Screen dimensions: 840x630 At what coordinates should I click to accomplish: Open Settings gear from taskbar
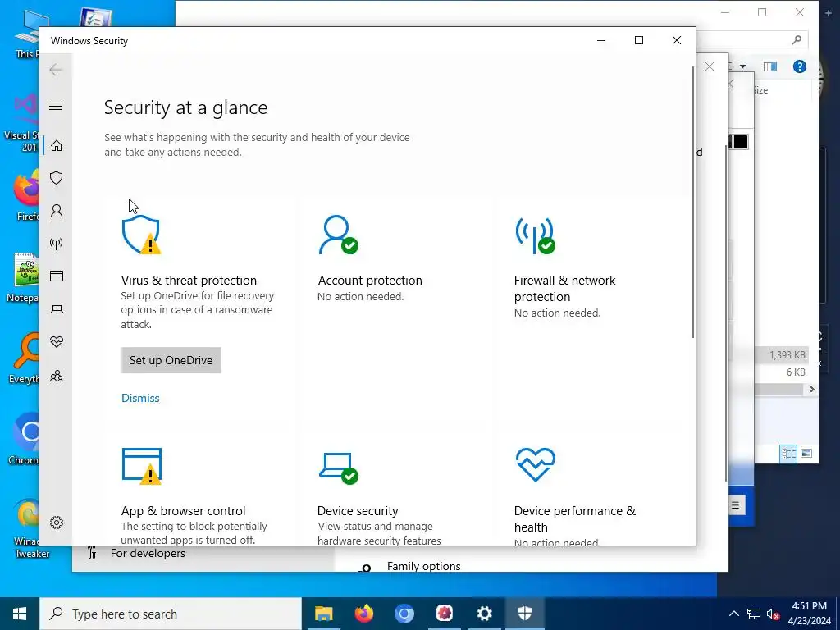point(484,614)
